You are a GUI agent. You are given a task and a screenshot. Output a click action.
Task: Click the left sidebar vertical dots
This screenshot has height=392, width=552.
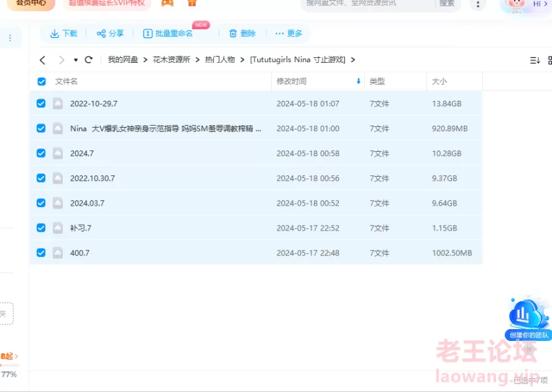(10, 38)
